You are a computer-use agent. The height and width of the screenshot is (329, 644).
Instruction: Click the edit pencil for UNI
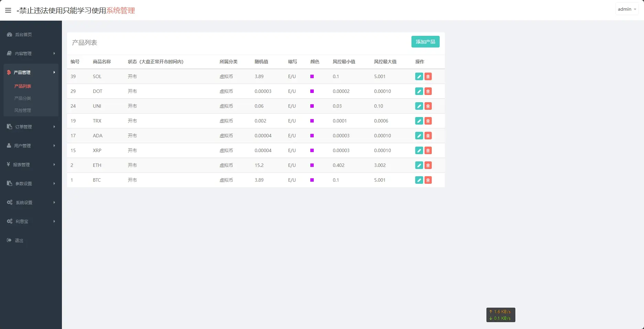tap(419, 106)
